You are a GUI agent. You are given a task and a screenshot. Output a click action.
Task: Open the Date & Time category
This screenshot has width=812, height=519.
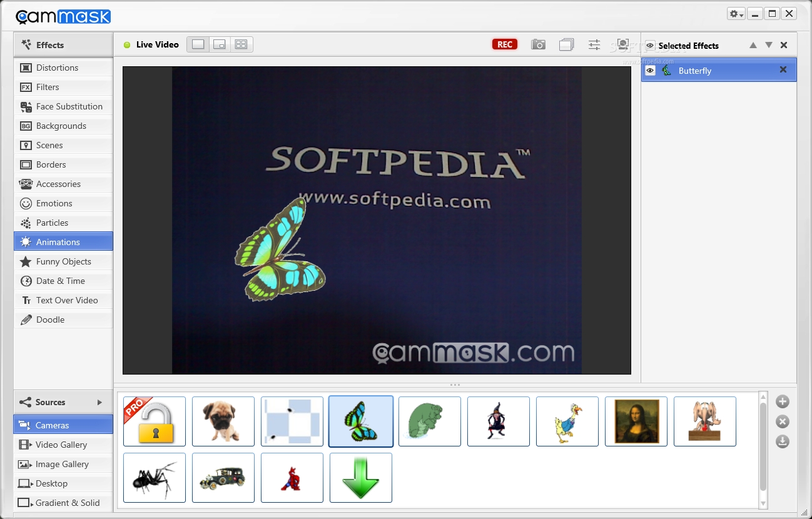(63, 281)
